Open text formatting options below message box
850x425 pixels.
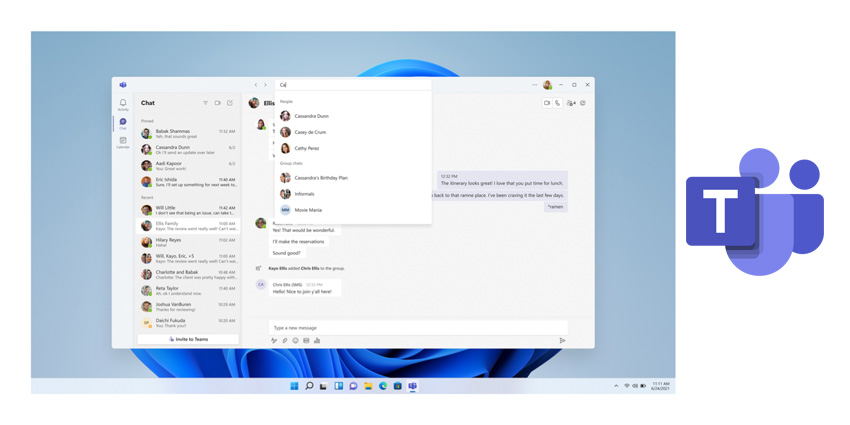coord(274,340)
